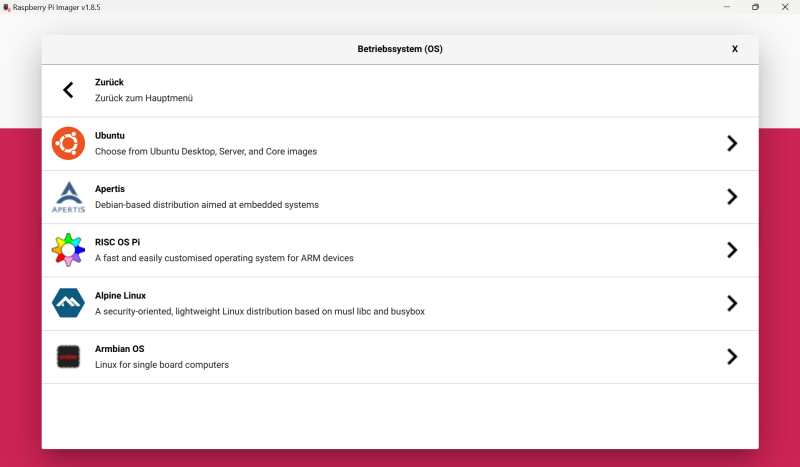
Task: Close the Betriebssystem (OS) dialog with X
Action: tap(735, 49)
